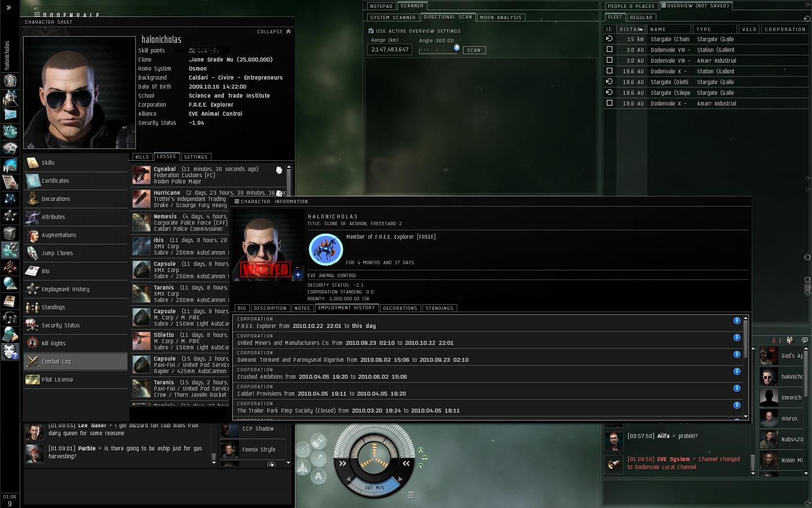
Task: Click down arrow of employment history scrollbar
Action: pyautogui.click(x=745, y=417)
